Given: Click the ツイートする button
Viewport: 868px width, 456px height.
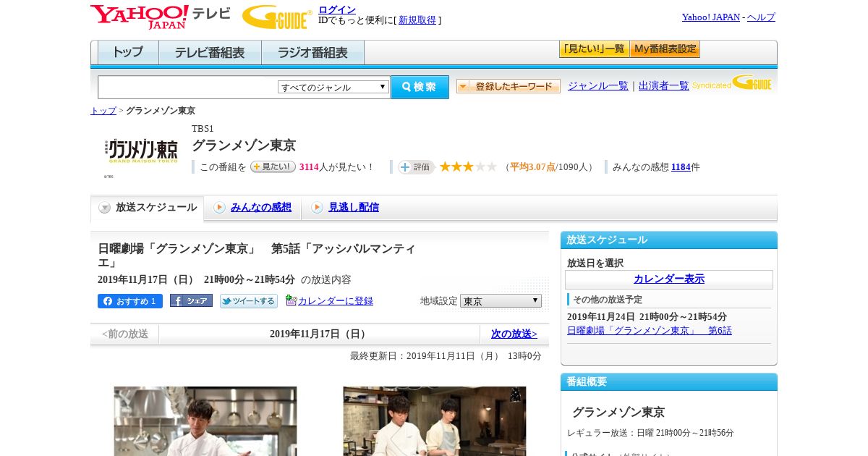Looking at the screenshot, I should (x=249, y=301).
